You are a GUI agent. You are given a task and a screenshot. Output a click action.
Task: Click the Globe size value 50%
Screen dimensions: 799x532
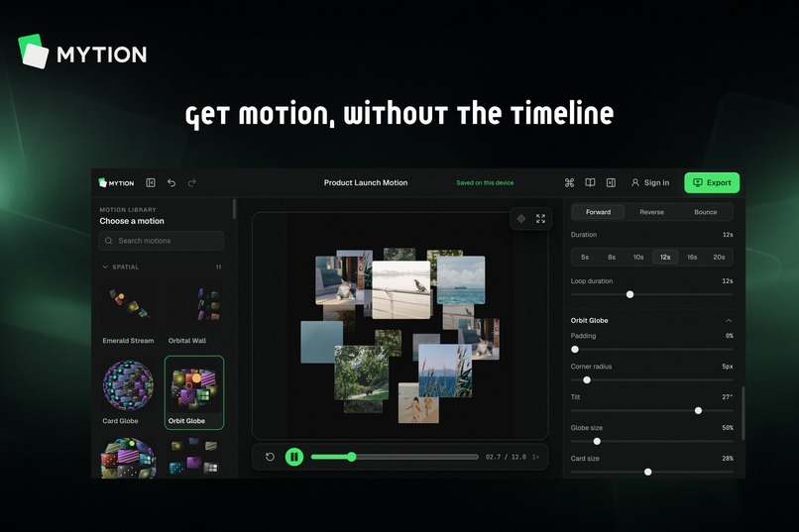(728, 428)
